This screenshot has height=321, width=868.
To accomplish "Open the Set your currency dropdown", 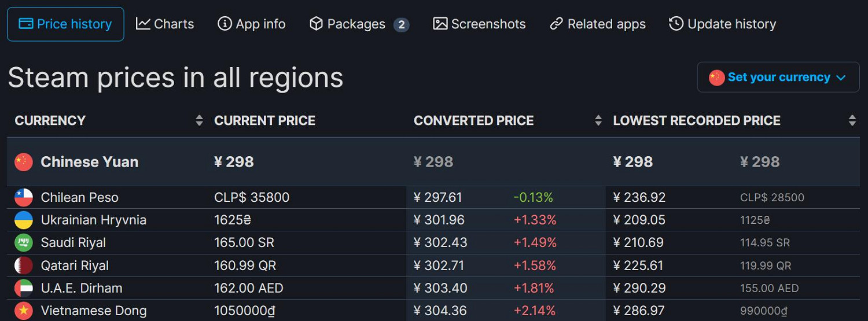I will click(x=778, y=78).
